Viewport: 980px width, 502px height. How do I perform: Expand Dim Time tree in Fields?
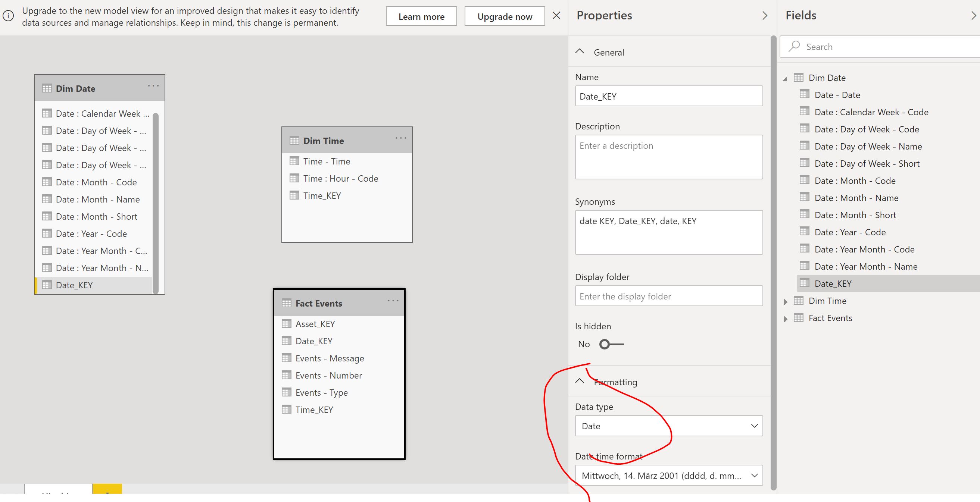786,302
